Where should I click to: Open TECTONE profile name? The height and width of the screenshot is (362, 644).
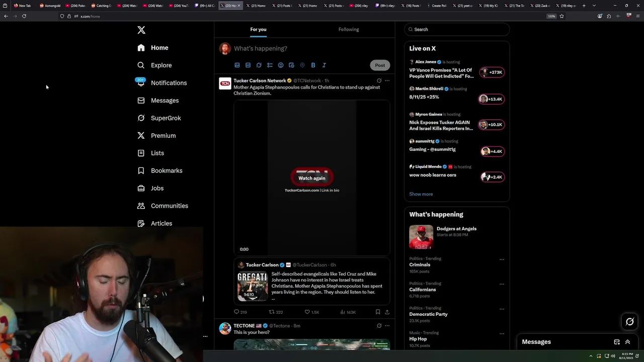244,326
